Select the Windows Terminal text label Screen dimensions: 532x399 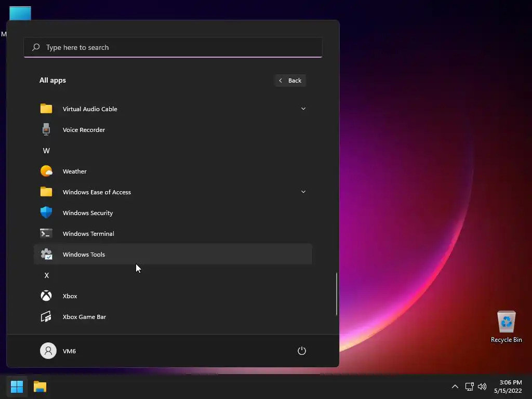click(88, 233)
